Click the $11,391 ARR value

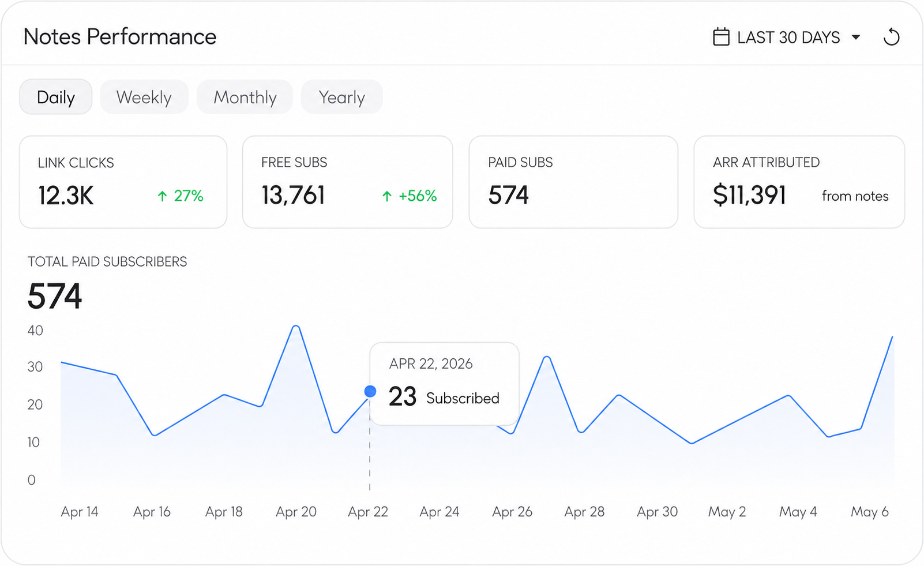(749, 195)
